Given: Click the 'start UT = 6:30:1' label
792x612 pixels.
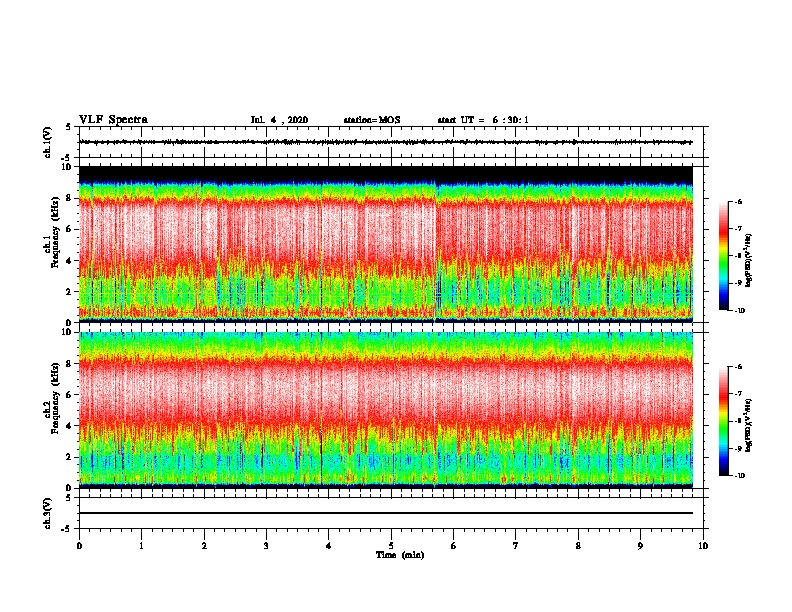Looking at the screenshot, I should 483,120.
